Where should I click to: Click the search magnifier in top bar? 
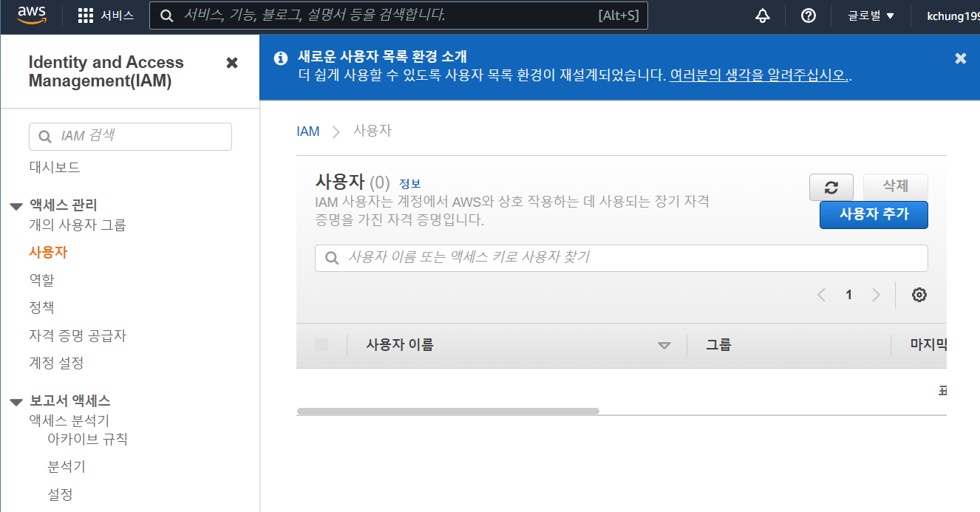point(168,16)
